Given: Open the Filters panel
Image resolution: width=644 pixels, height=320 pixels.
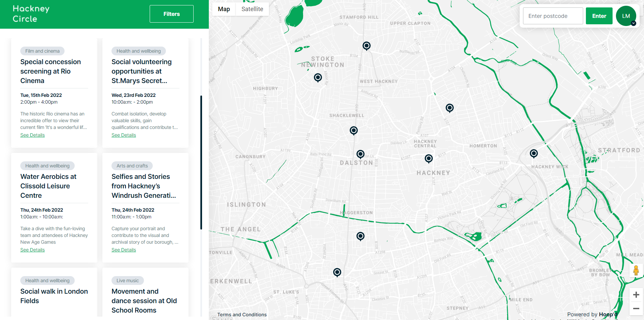Looking at the screenshot, I should coord(172,14).
